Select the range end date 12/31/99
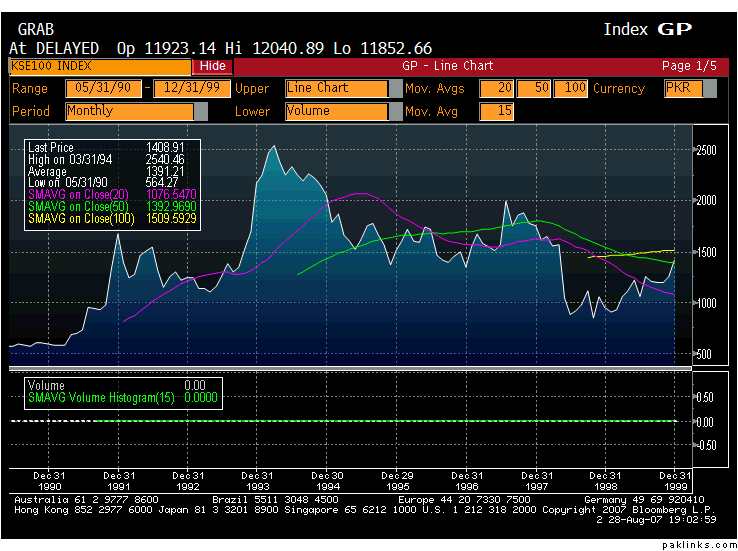The width and height of the screenshot is (738, 551). point(185,88)
